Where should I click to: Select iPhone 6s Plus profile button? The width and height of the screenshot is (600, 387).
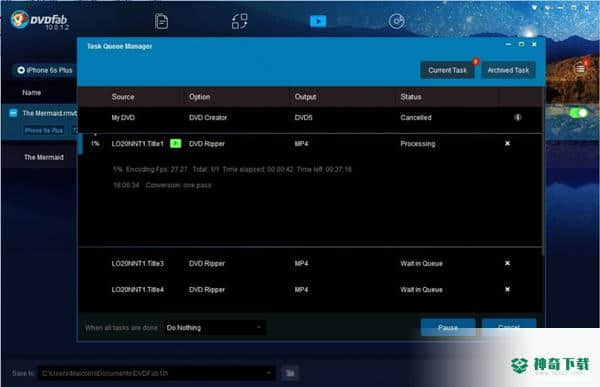(x=45, y=70)
